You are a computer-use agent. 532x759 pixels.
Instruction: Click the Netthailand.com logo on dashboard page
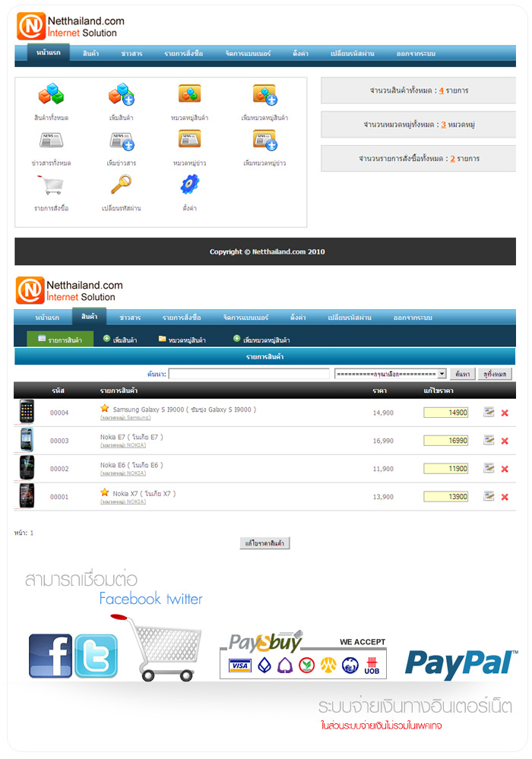coord(71,26)
